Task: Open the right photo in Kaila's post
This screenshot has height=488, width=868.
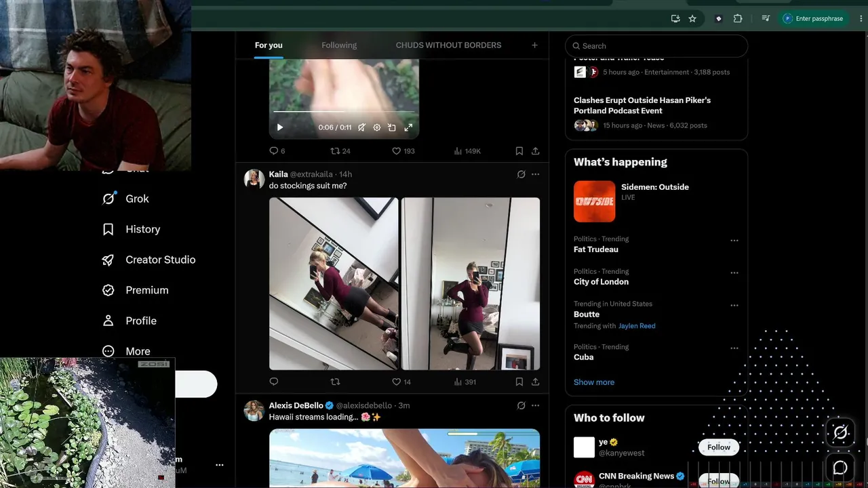Action: pos(471,283)
